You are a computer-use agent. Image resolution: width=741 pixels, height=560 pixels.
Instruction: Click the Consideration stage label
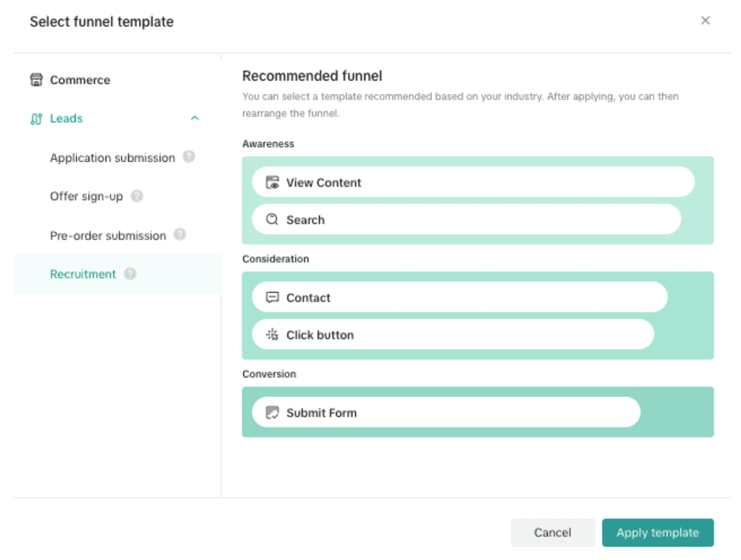tap(276, 259)
